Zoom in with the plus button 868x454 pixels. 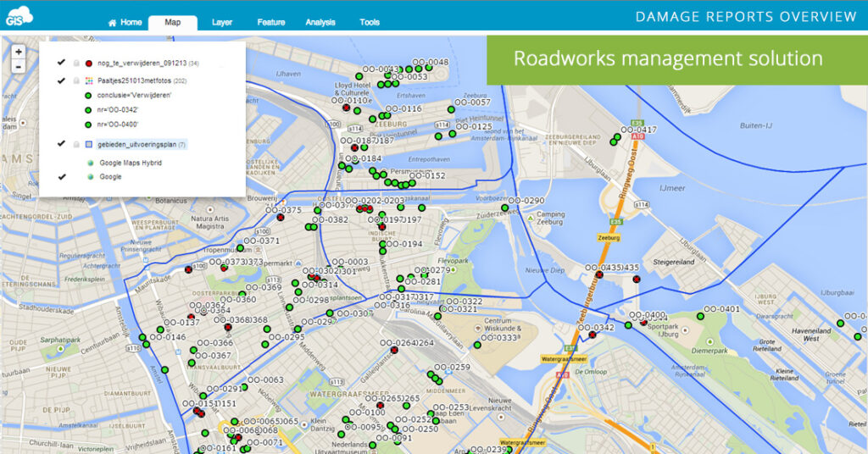(x=19, y=52)
